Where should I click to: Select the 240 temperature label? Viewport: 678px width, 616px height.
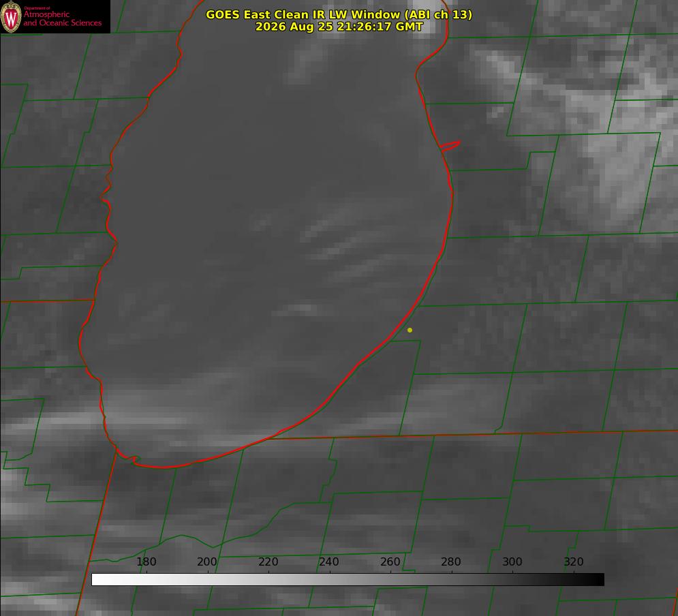pyautogui.click(x=329, y=561)
